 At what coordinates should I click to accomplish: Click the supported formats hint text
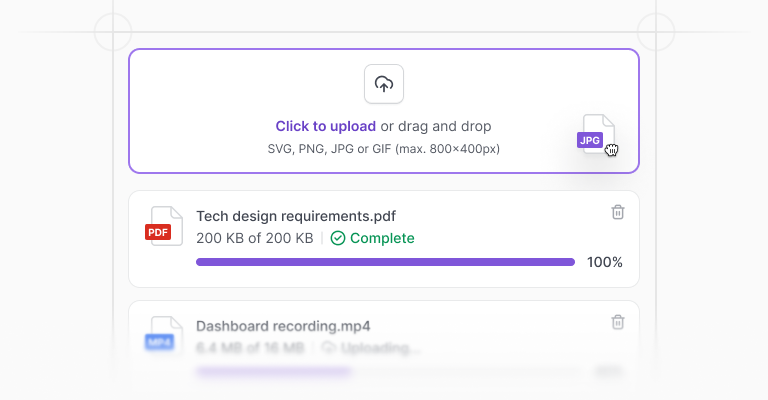pos(384,149)
